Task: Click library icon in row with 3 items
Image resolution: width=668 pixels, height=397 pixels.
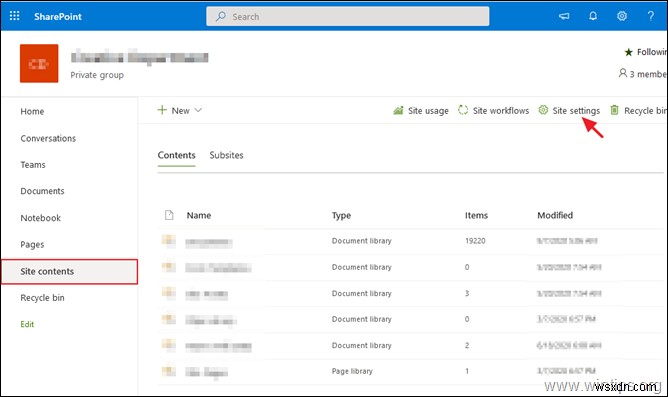Action: (169, 293)
